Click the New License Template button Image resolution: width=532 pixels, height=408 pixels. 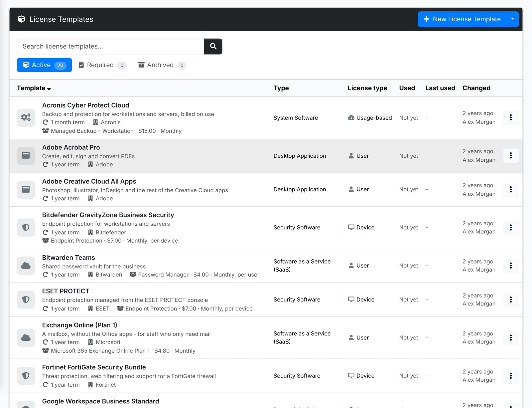(462, 19)
